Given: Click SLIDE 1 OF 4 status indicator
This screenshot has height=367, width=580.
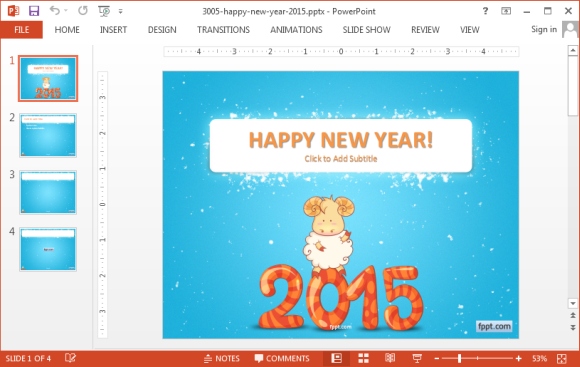Looking at the screenshot, I should pyautogui.click(x=28, y=358).
